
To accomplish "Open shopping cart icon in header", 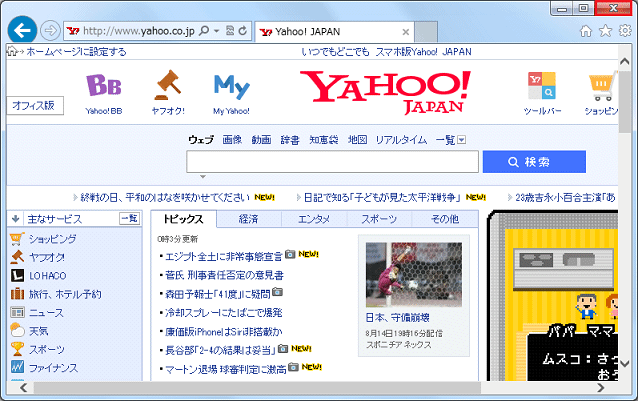I will point(601,94).
